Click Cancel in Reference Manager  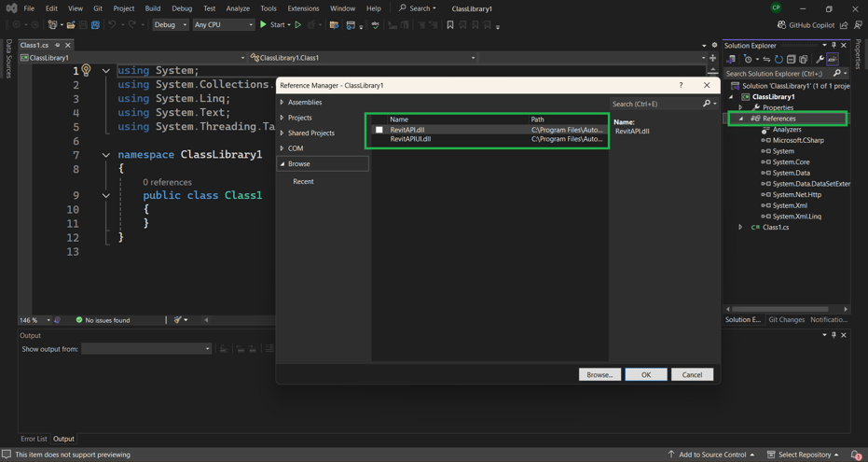pyautogui.click(x=692, y=374)
